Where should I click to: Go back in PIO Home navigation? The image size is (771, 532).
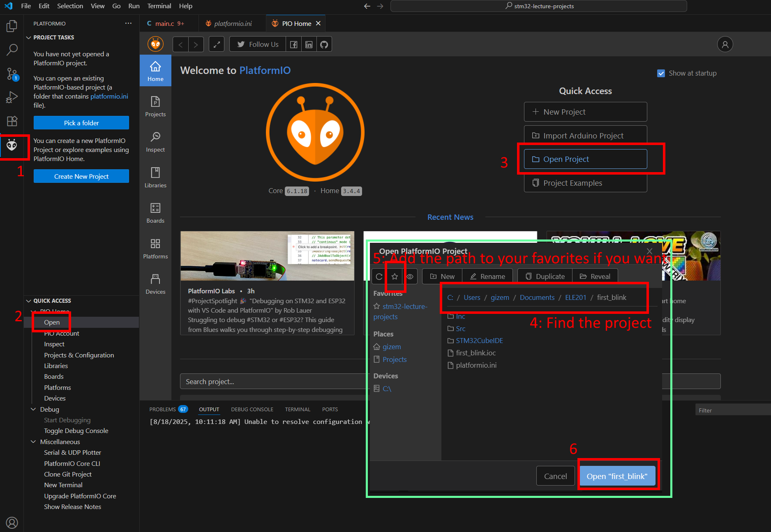coord(180,44)
